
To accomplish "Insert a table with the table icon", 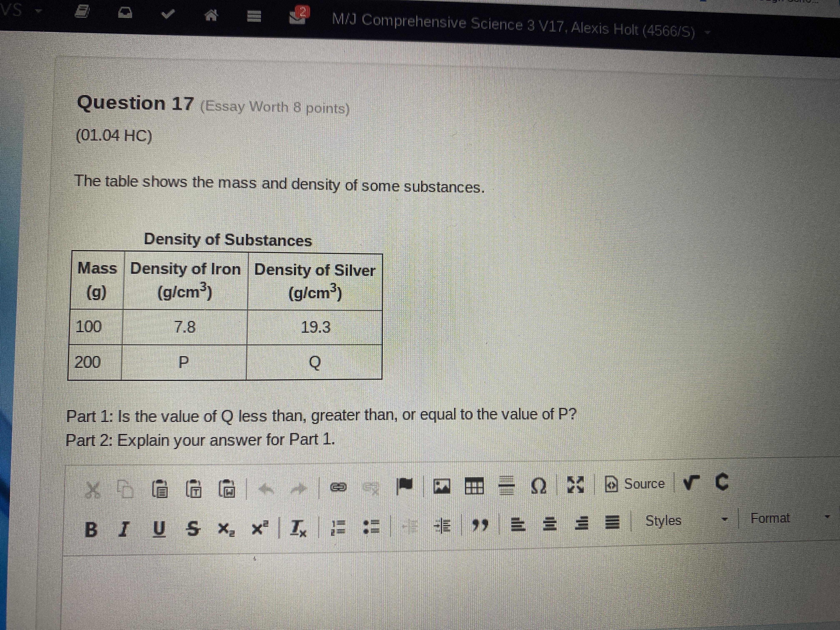I will tap(475, 486).
